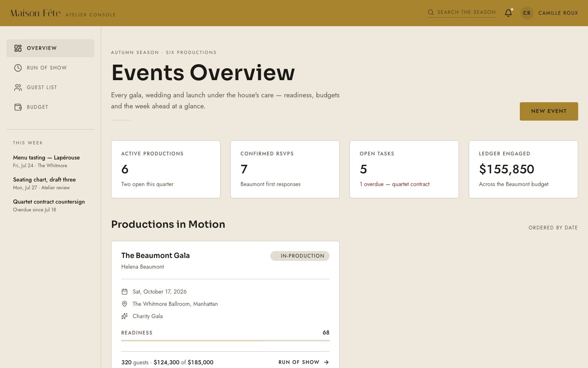588x368 pixels.
Task: Open the Budget page
Action: (x=50, y=107)
